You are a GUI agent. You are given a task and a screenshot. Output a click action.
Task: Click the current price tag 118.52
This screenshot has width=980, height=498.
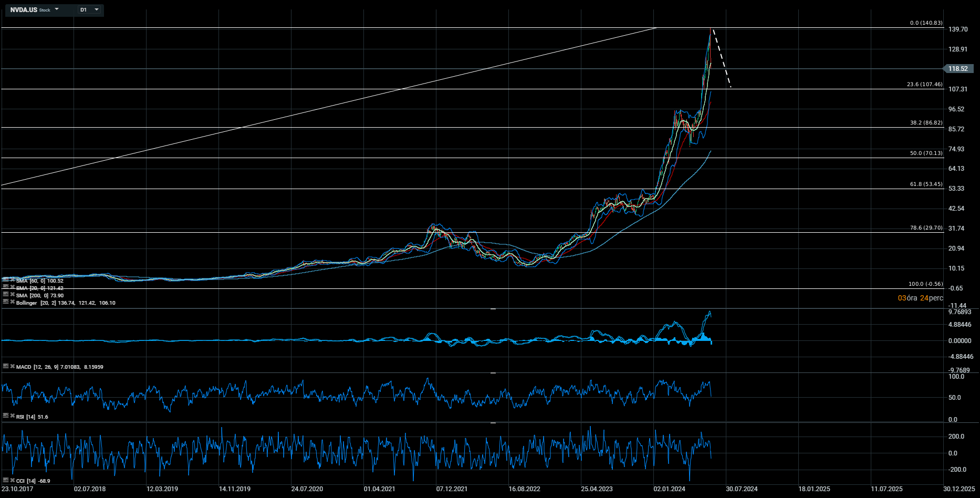click(x=958, y=69)
